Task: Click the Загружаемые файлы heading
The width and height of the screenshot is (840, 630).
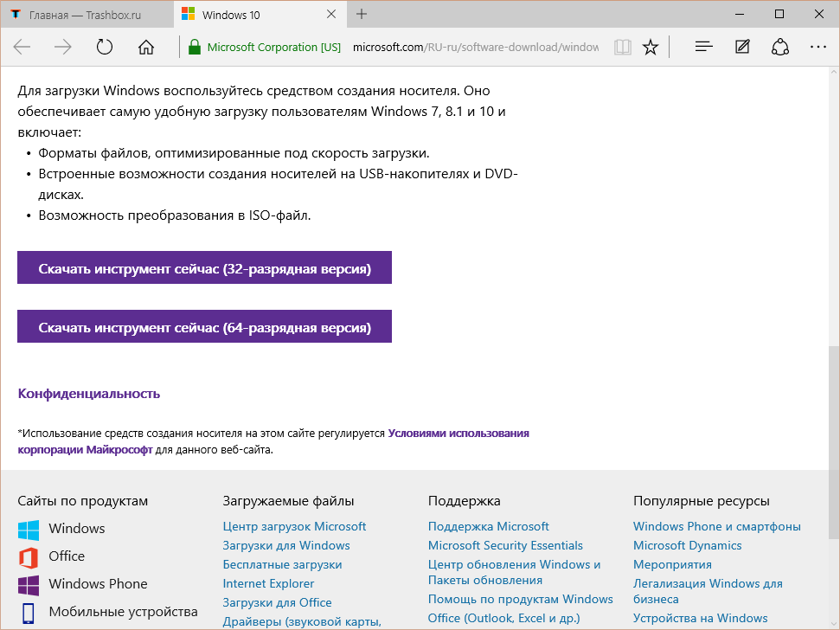Action: click(288, 501)
